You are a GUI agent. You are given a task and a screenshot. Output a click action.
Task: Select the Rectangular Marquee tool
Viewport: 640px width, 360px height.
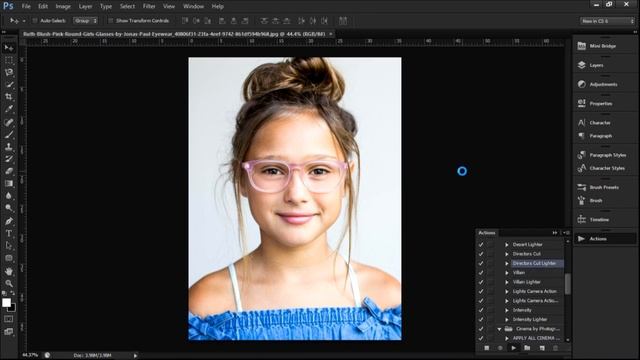pyautogui.click(x=9, y=60)
